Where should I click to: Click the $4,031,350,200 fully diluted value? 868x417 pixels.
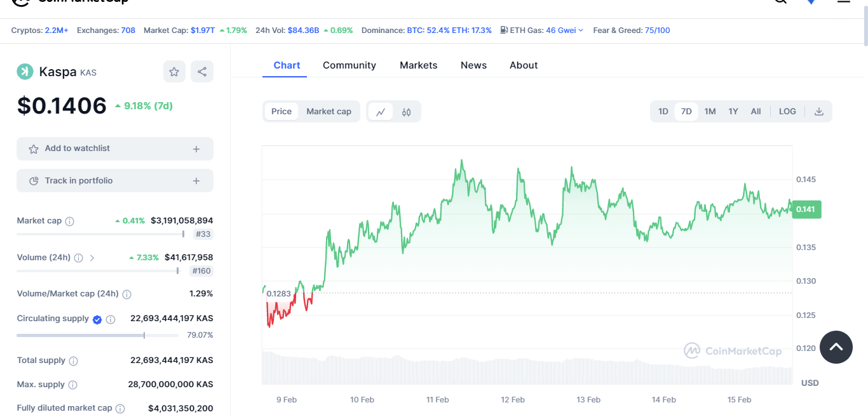coord(180,409)
